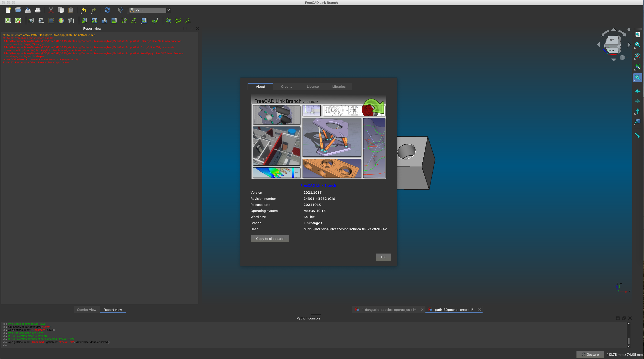Add an Engrave operation
The width and height of the screenshot is (644, 359).
pyautogui.click(x=134, y=21)
